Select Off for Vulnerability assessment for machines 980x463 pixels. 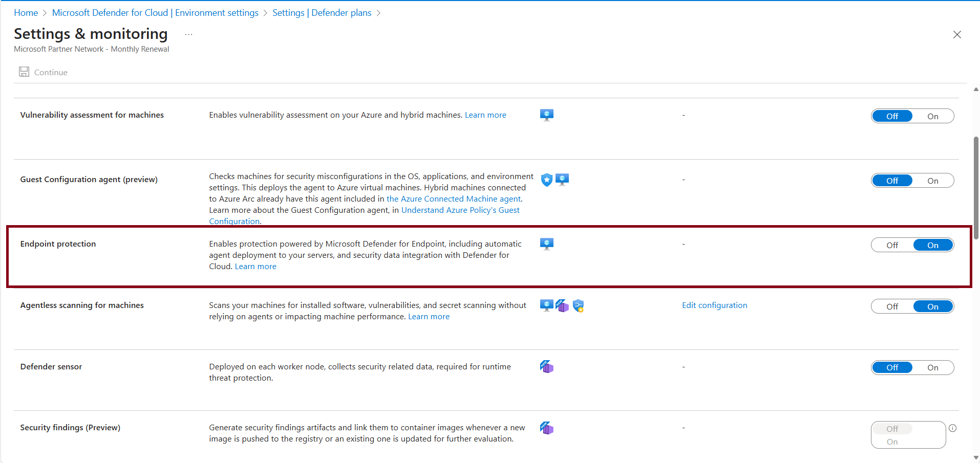pyautogui.click(x=892, y=116)
